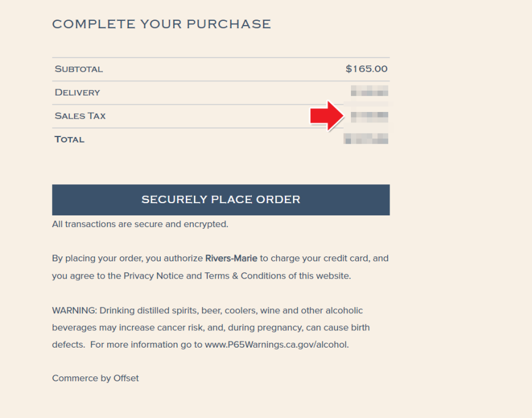532x418 pixels.
Task: Click the WARNING alcohol disclaimer text
Action: [211, 327]
